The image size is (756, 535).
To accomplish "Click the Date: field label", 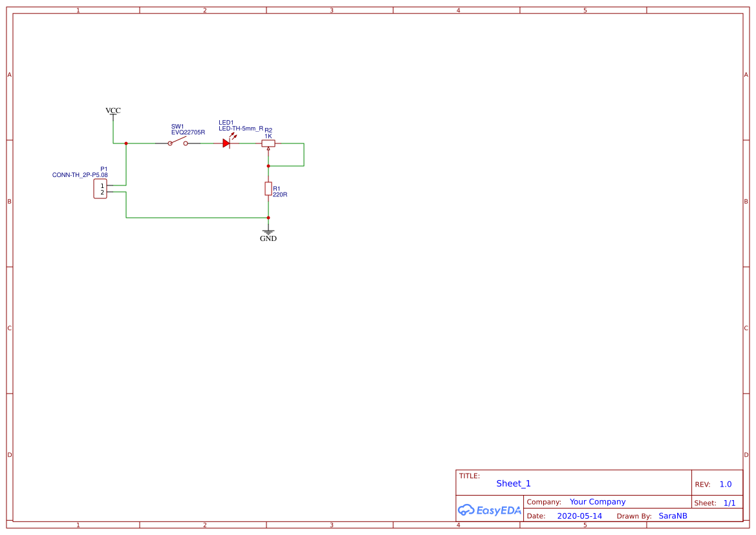I will tap(536, 516).
